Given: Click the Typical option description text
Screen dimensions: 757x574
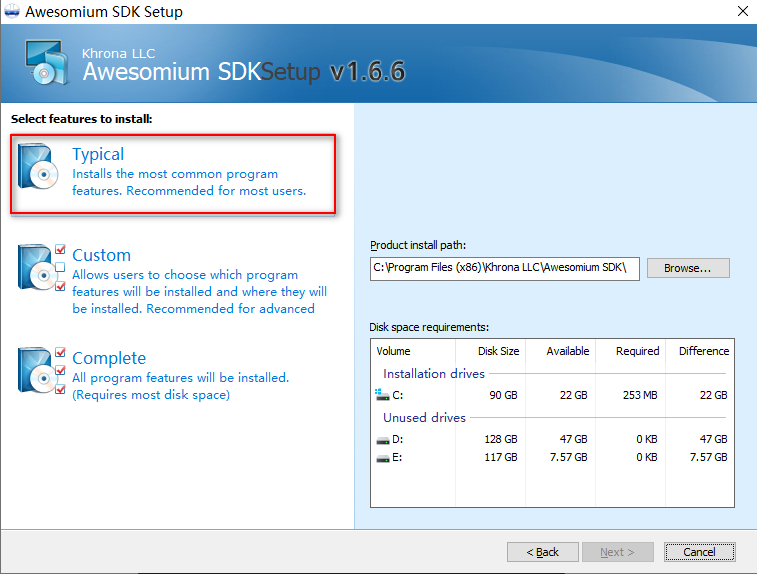Looking at the screenshot, I should coord(189,182).
